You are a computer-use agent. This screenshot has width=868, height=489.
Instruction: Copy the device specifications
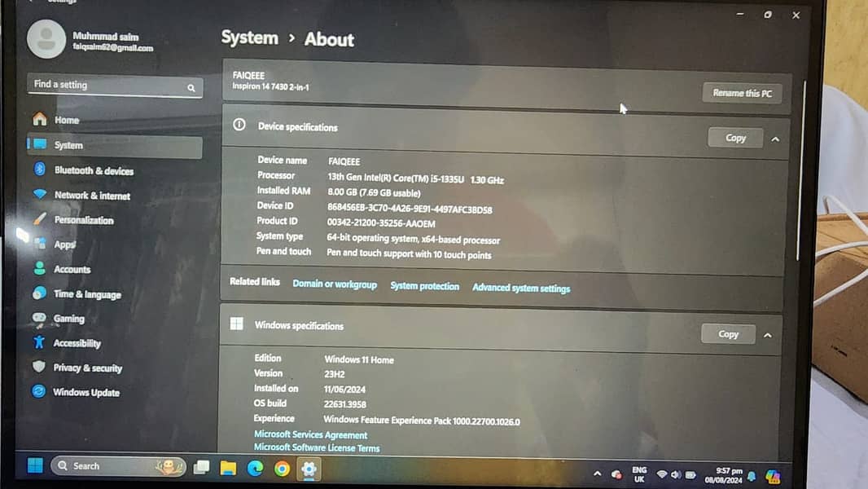(735, 138)
